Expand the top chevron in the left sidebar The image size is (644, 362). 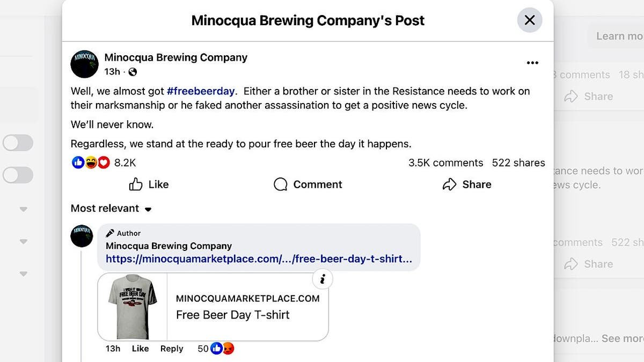click(x=23, y=209)
